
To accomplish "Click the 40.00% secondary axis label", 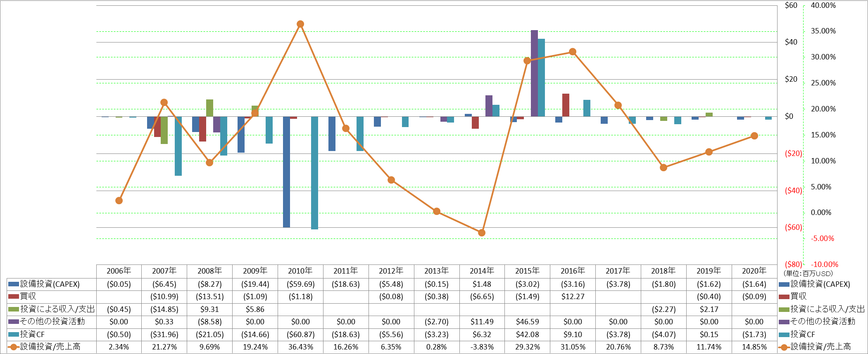I will [x=823, y=5].
